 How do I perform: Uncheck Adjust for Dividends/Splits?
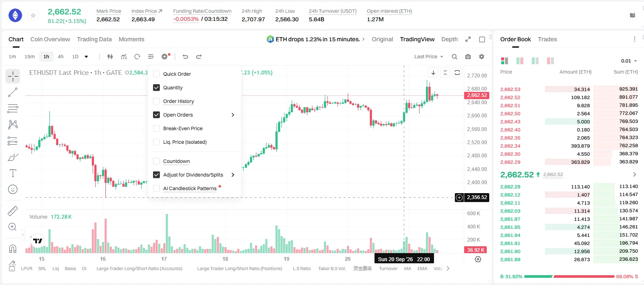tap(156, 175)
